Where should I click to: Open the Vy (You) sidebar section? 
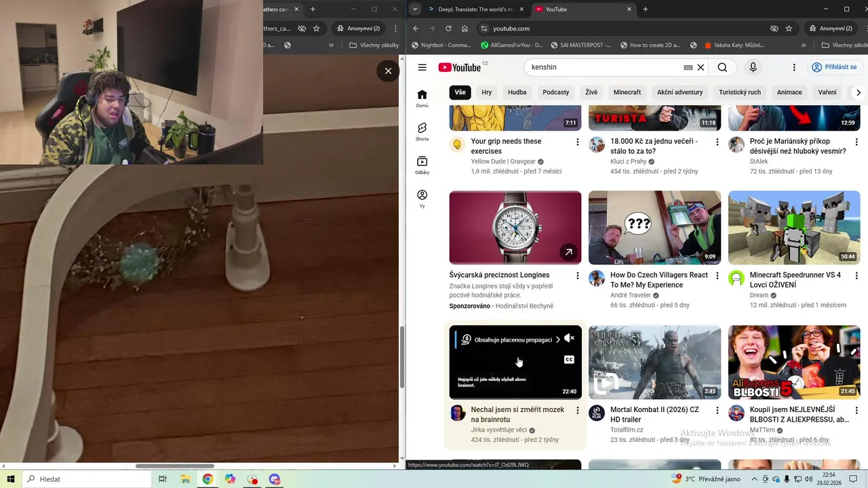tap(422, 199)
